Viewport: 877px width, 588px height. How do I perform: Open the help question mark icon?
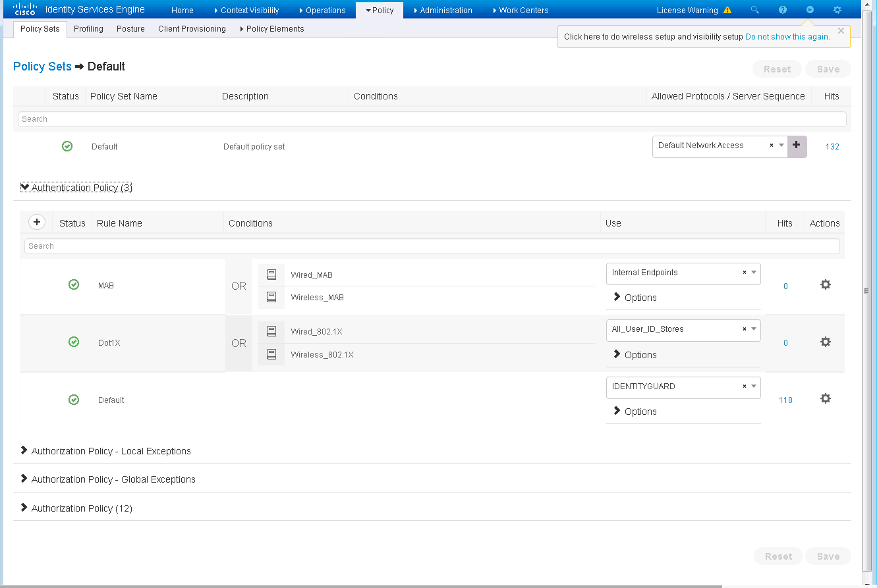[783, 10]
